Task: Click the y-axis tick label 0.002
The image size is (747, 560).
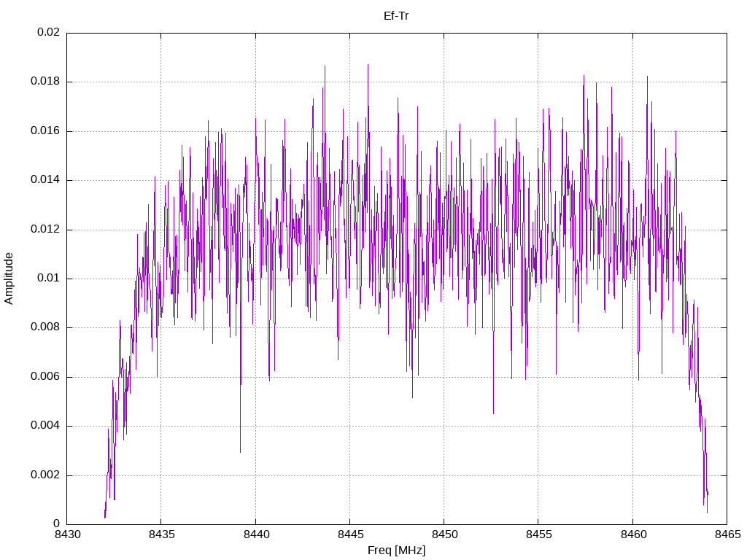Action: coord(45,475)
